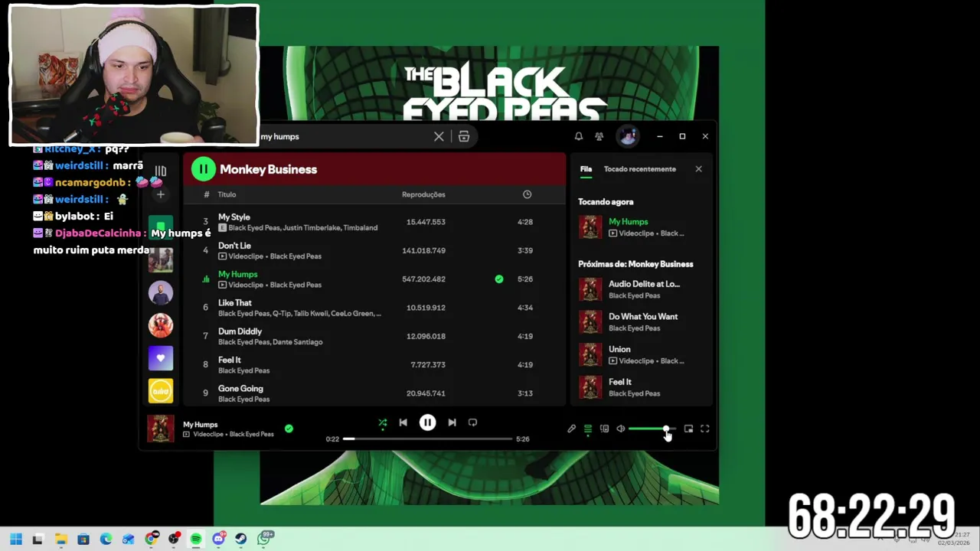The image size is (980, 551).
Task: Switch to Tocado recentemente tab
Action: tap(640, 169)
